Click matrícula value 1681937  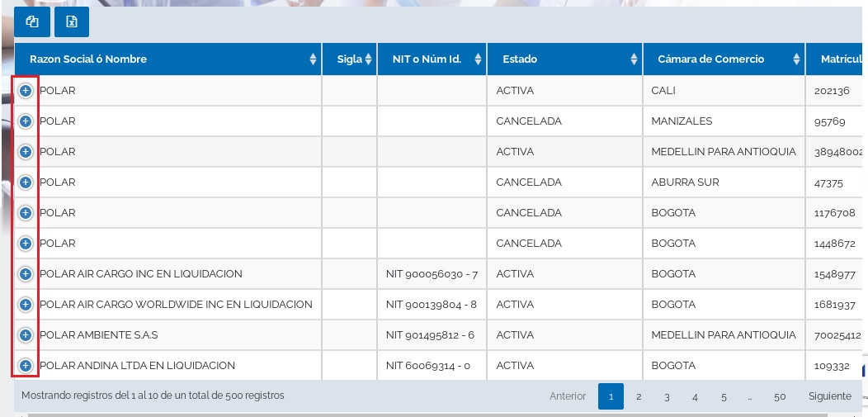coord(835,305)
